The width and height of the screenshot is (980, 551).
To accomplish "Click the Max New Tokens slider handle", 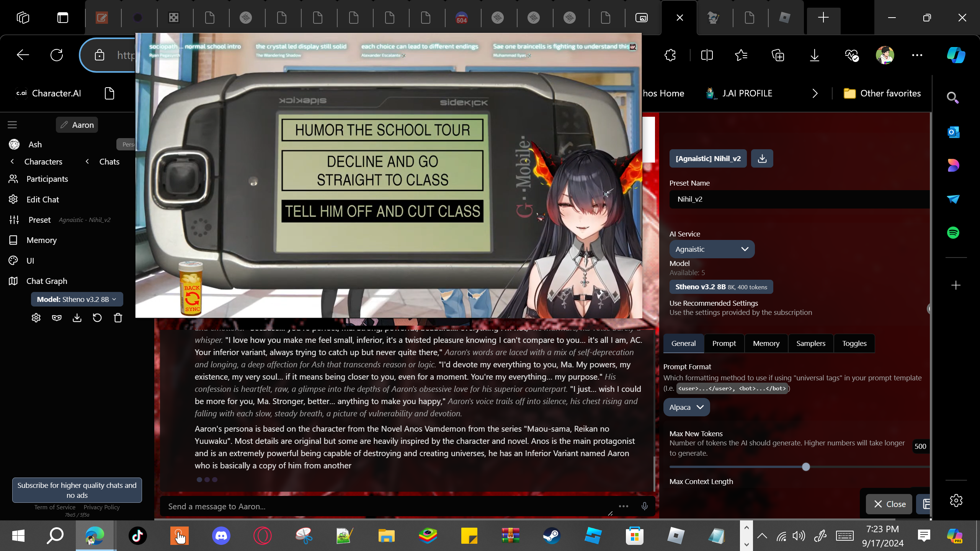I will [x=806, y=467].
